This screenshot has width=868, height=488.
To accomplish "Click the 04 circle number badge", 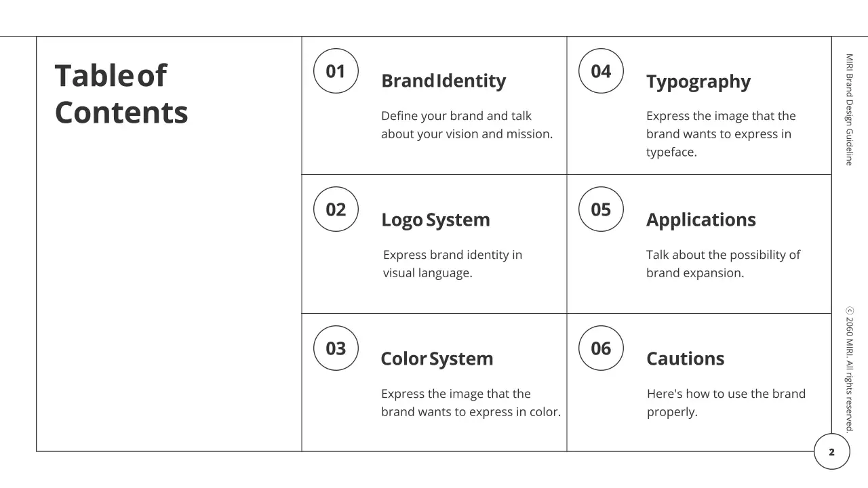I will (x=601, y=71).
